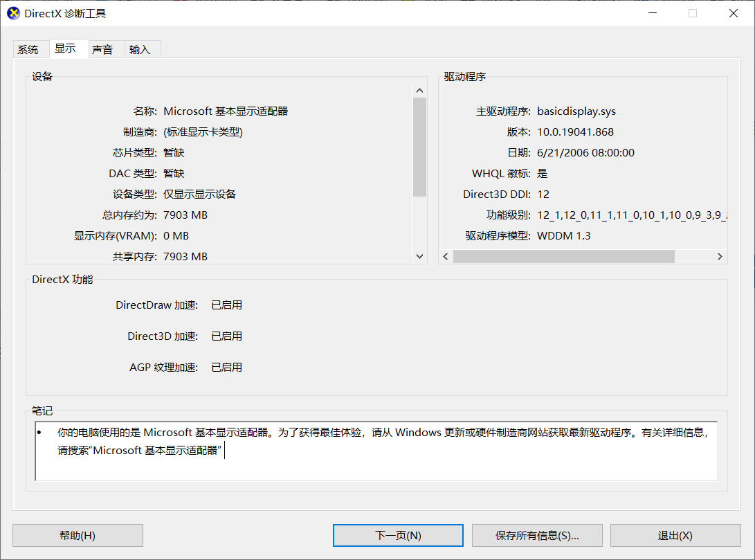Click the VRAM value 0 MB

176,236
